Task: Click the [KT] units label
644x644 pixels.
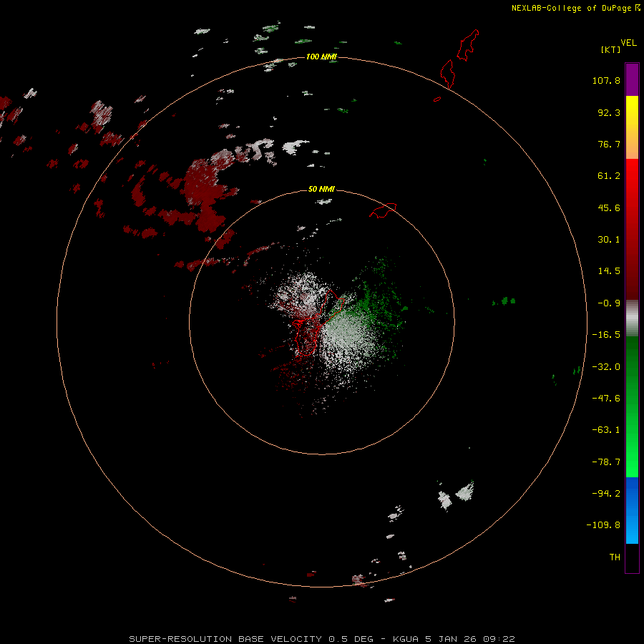Action: coord(611,49)
